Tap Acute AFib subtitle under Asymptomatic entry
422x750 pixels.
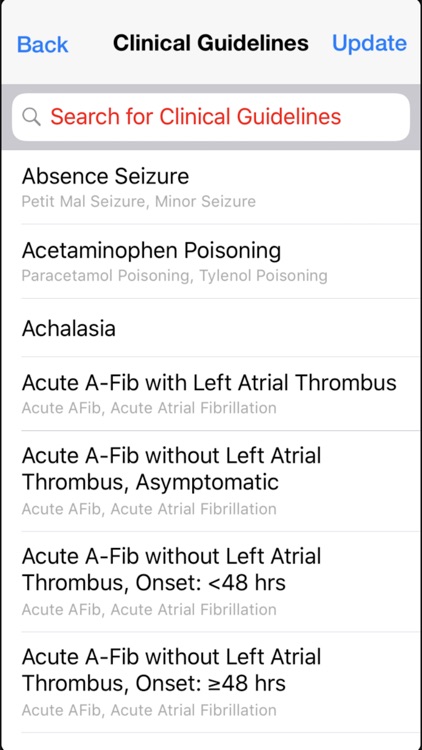tap(149, 508)
